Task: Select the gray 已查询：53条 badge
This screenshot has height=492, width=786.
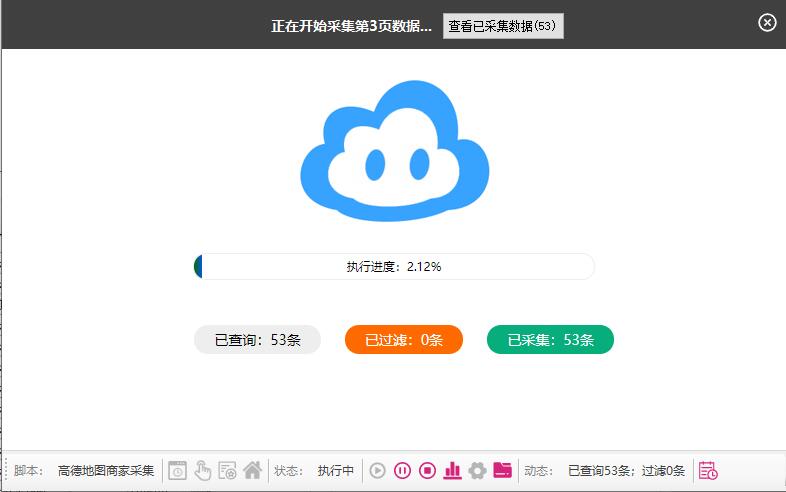Action: pyautogui.click(x=257, y=340)
